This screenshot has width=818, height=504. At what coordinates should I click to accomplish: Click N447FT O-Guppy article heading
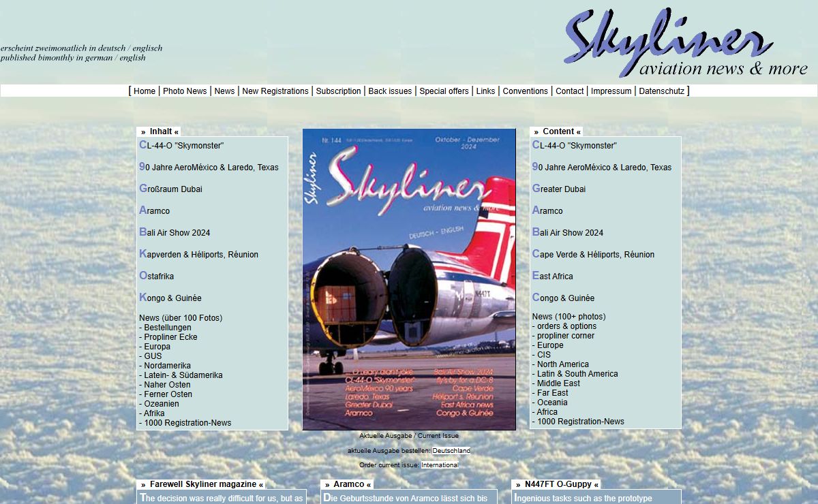557,484
